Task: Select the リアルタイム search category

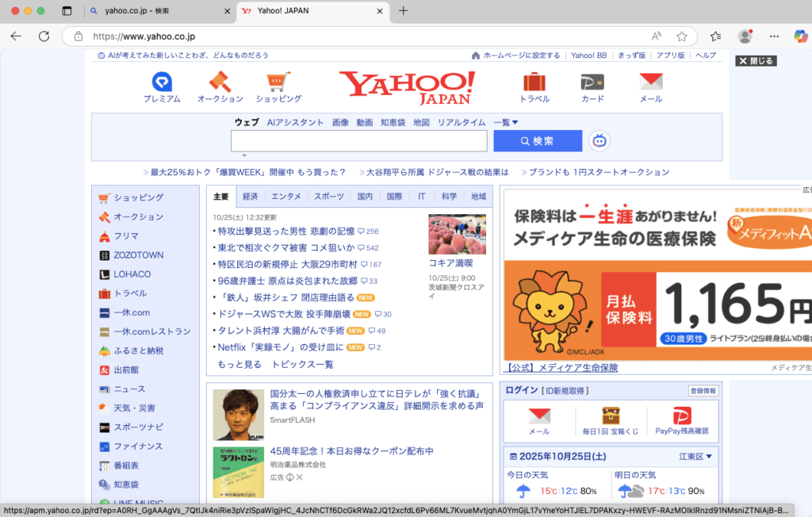Action: (462, 122)
